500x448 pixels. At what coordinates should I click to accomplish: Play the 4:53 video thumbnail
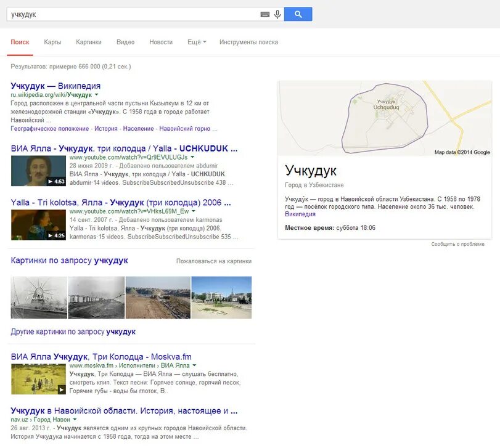pos(38,171)
